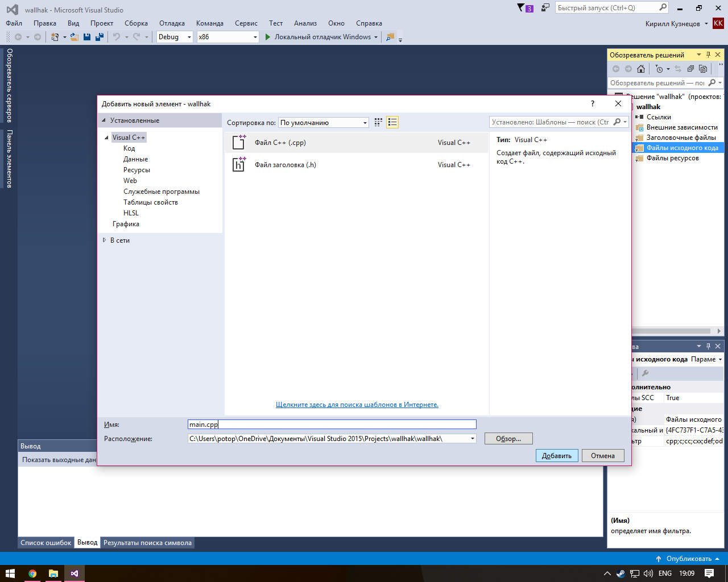Click Опубликовать in the status bar
The height and width of the screenshot is (582, 728).
point(689,559)
